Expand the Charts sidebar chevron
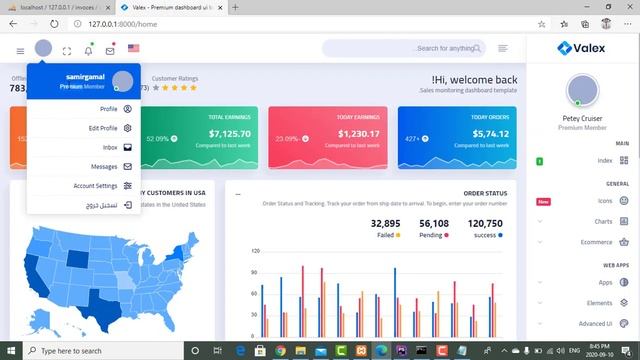Image resolution: width=640 pixels, height=360 pixels. tap(540, 222)
